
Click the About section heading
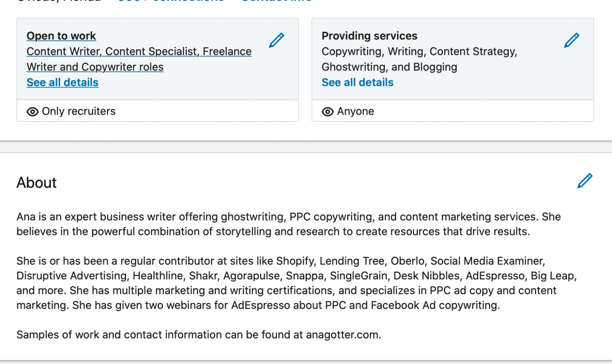pos(37,183)
